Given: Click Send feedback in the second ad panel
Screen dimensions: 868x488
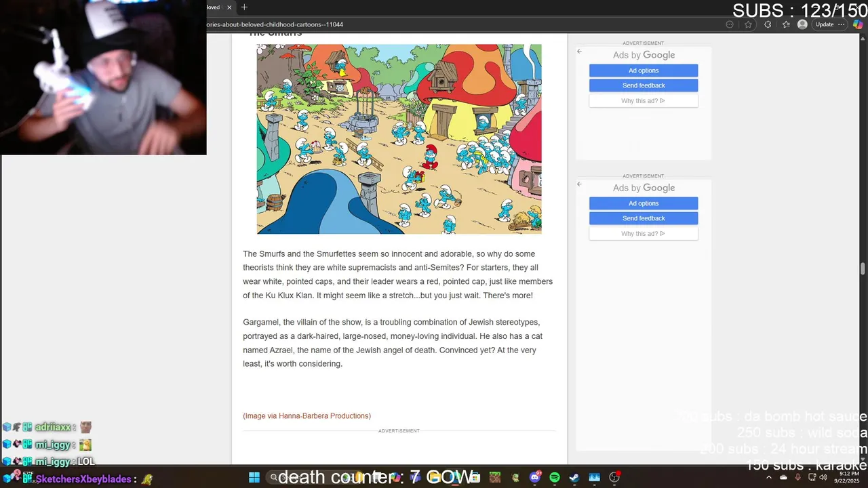Looking at the screenshot, I should [644, 218].
